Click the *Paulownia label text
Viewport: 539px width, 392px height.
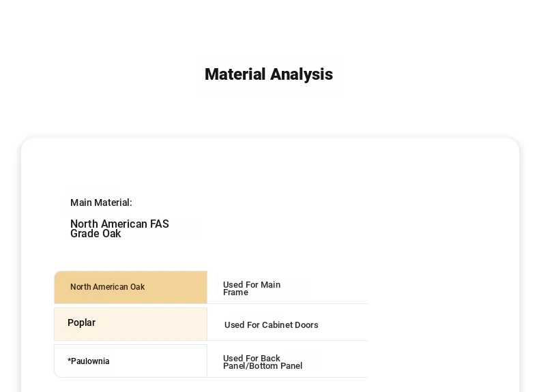(x=88, y=361)
